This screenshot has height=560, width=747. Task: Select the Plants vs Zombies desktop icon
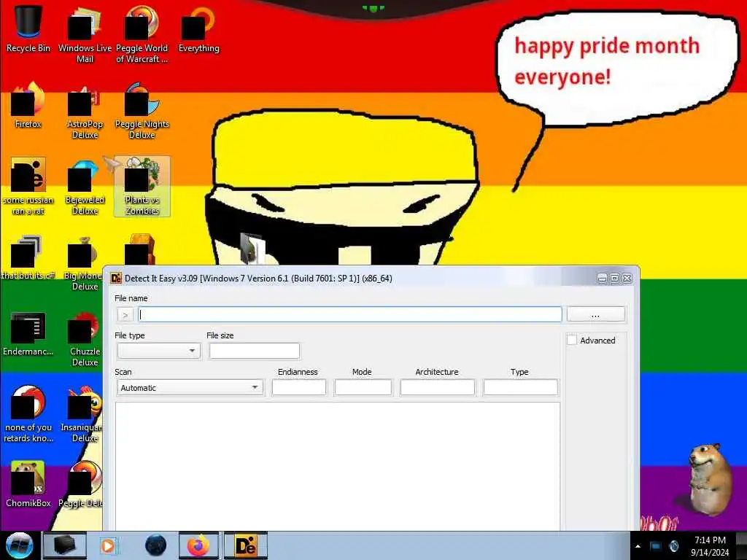pyautogui.click(x=142, y=186)
